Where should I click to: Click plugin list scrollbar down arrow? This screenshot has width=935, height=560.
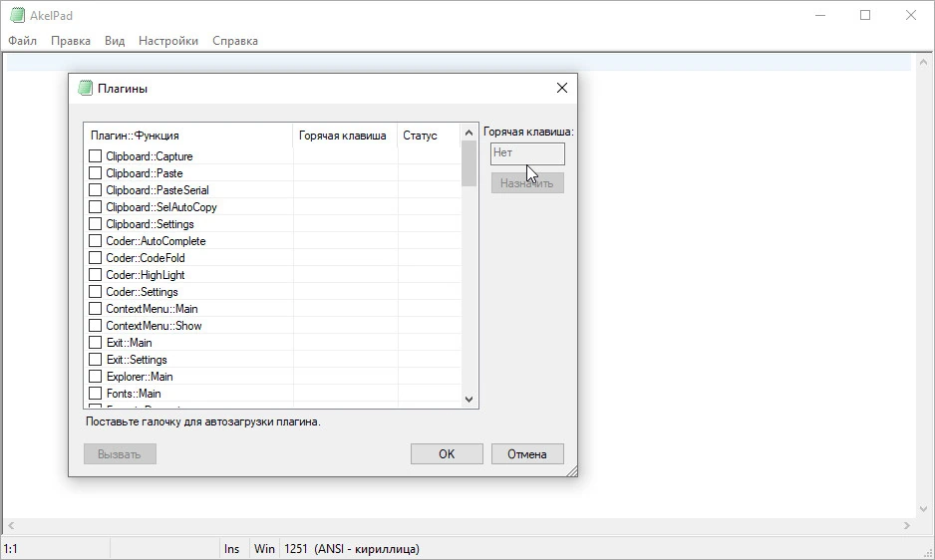[x=468, y=399]
